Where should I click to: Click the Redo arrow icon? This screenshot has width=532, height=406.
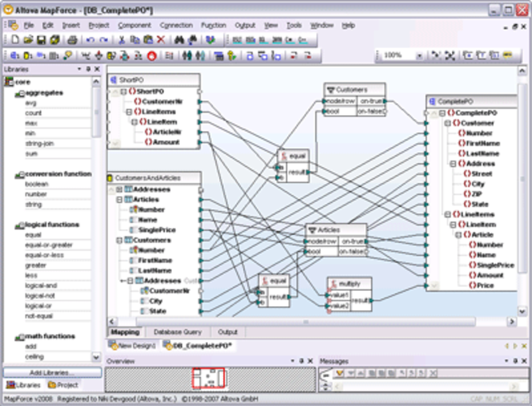103,40
